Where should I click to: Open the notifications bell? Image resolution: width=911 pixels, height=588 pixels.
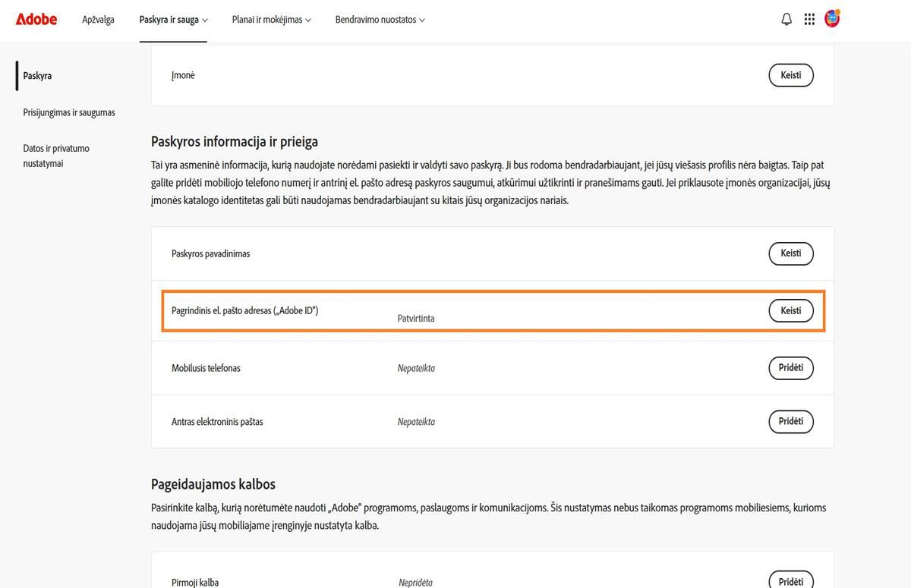click(x=787, y=19)
